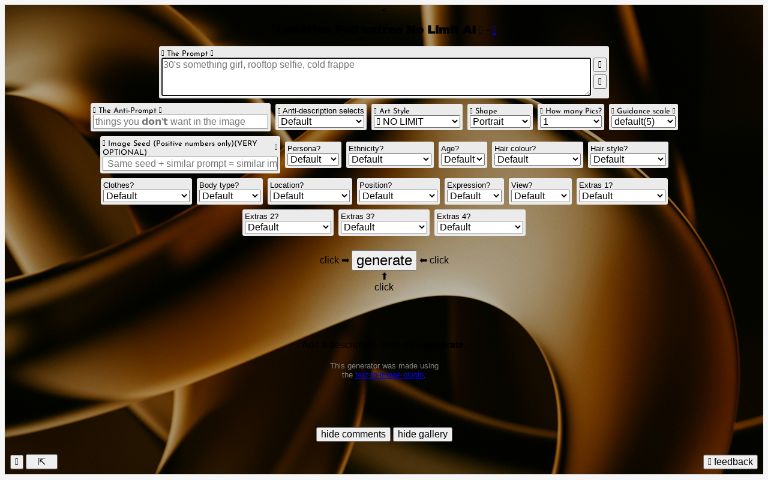Toggle hide comments
768x480 pixels.
pyautogui.click(x=353, y=434)
